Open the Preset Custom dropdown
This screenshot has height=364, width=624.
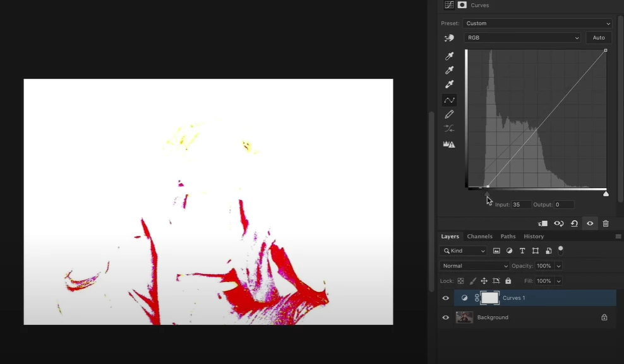click(x=537, y=23)
